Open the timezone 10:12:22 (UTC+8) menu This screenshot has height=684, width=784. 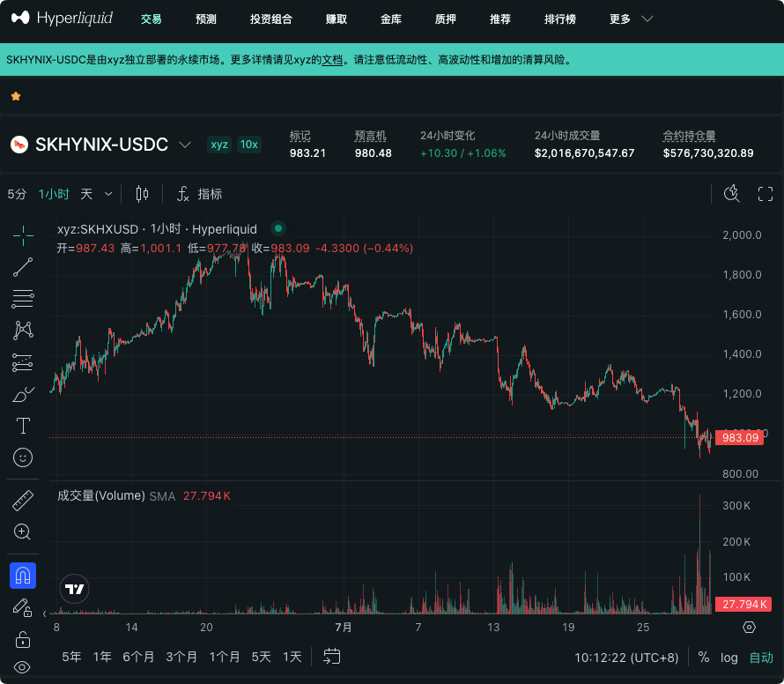tap(626, 658)
